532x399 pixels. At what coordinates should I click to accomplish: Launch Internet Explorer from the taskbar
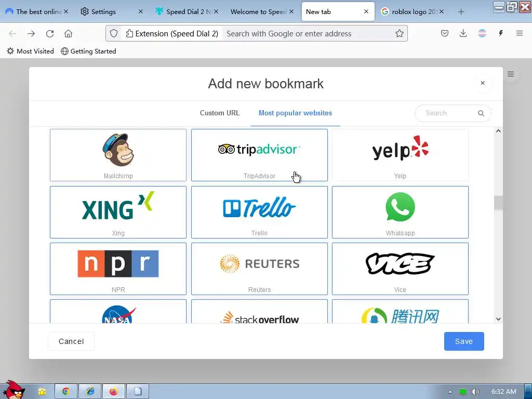(x=90, y=392)
